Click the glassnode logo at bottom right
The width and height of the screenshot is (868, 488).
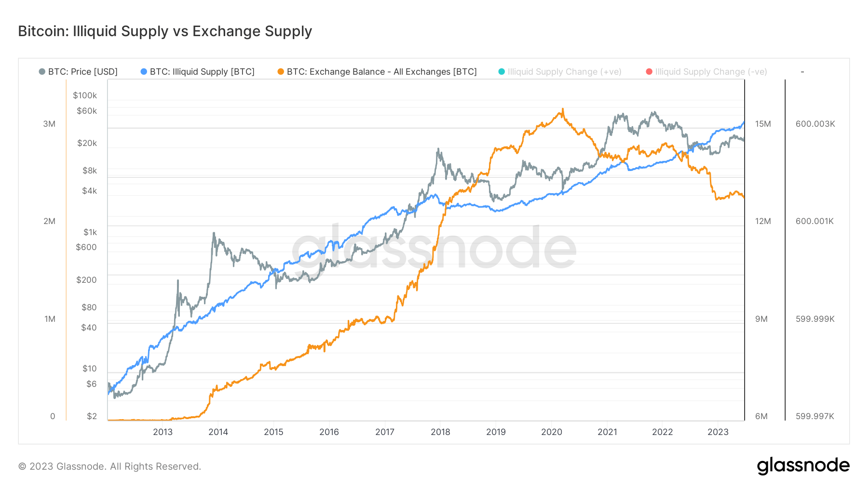coord(803,466)
